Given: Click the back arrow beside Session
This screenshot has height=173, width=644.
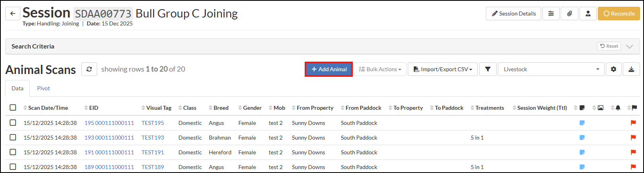Looking at the screenshot, I should coord(13,14).
